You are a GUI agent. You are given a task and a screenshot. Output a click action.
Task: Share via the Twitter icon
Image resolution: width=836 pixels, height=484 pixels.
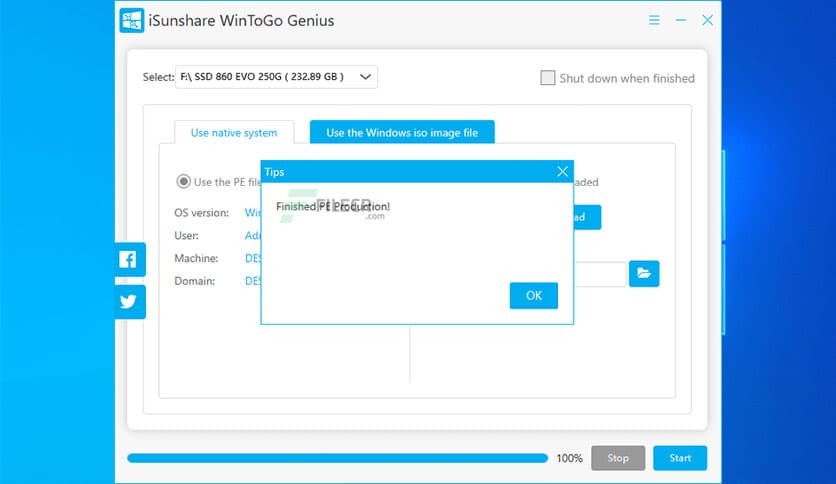click(128, 302)
